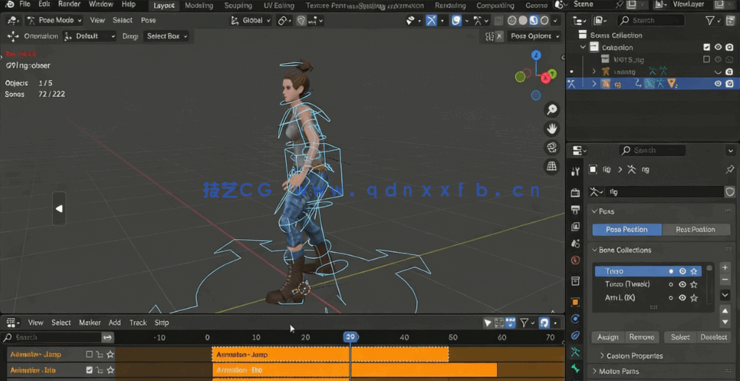Toggle visibility of Torso (Tweak) collection

pyautogui.click(x=682, y=284)
